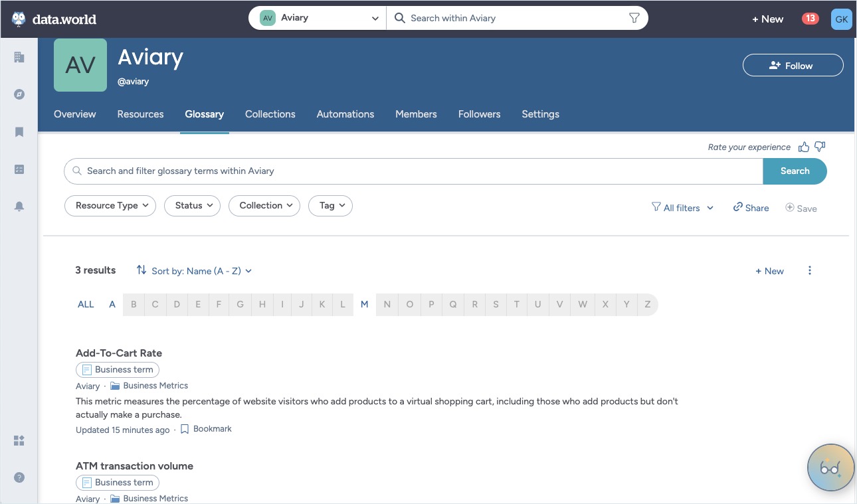
Task: Filter glossary by letter M
Action: 364,305
